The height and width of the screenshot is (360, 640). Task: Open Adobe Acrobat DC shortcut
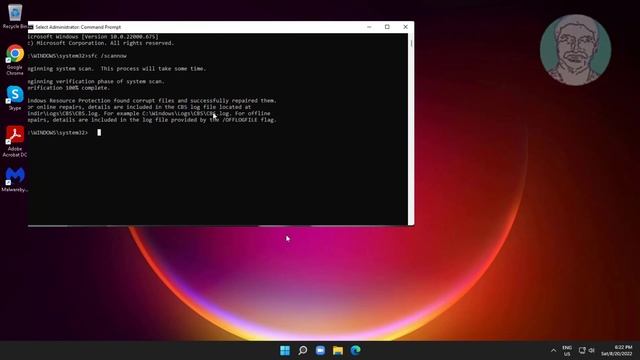pyautogui.click(x=15, y=141)
